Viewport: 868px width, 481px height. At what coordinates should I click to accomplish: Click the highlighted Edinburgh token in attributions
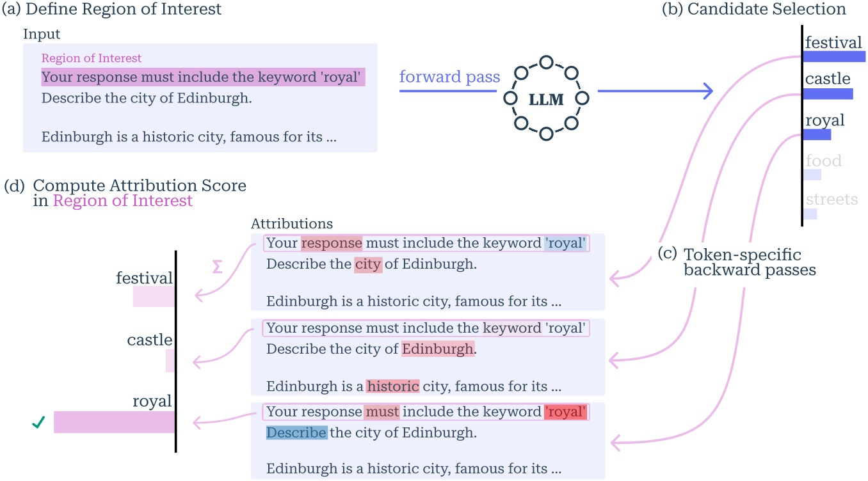(438, 349)
